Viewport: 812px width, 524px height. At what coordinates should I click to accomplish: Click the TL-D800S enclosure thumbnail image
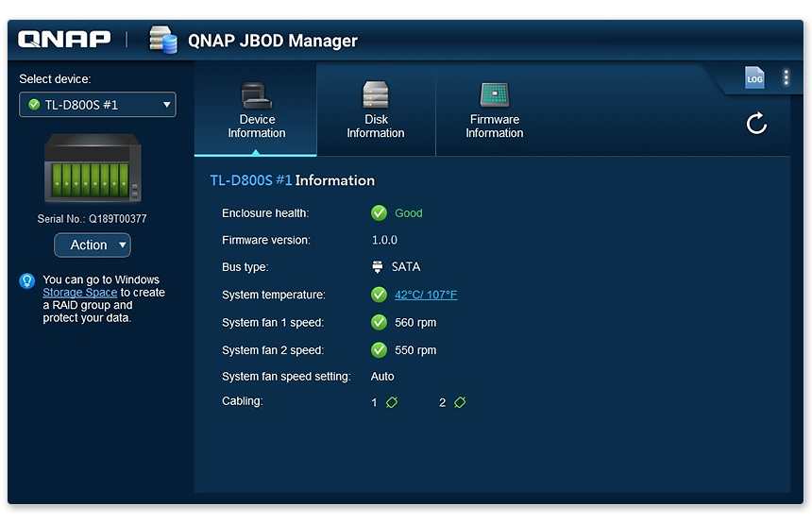tap(93, 168)
